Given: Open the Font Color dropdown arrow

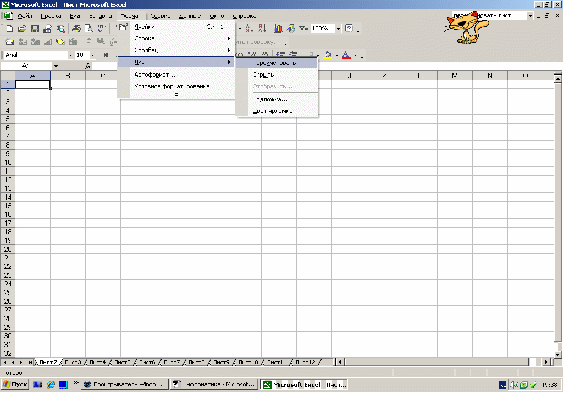Looking at the screenshot, I should tap(356, 55).
